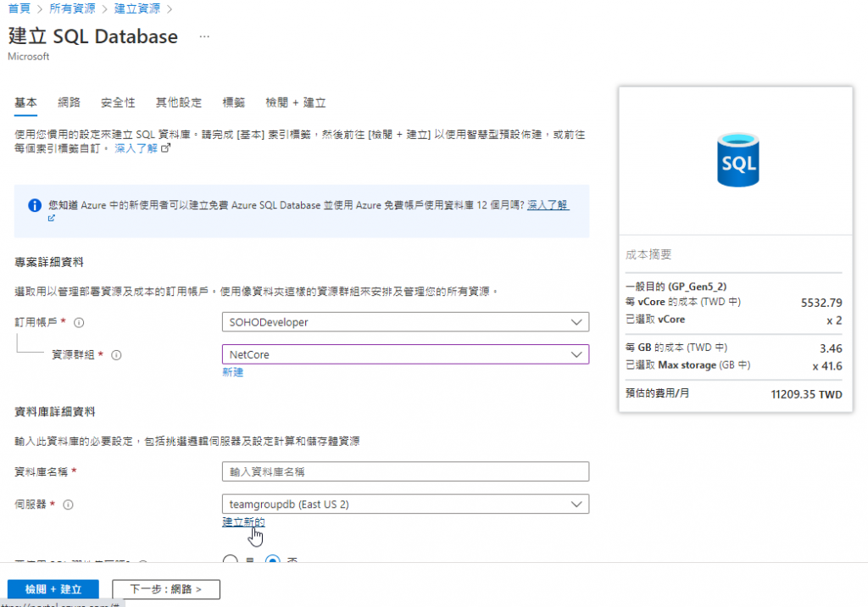Click the 深入了解 link in the intro text
The image size is (868, 607).
(x=136, y=148)
